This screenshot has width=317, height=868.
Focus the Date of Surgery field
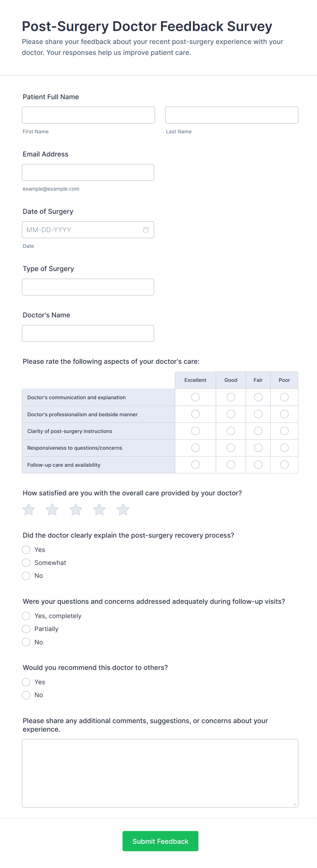(x=82, y=230)
